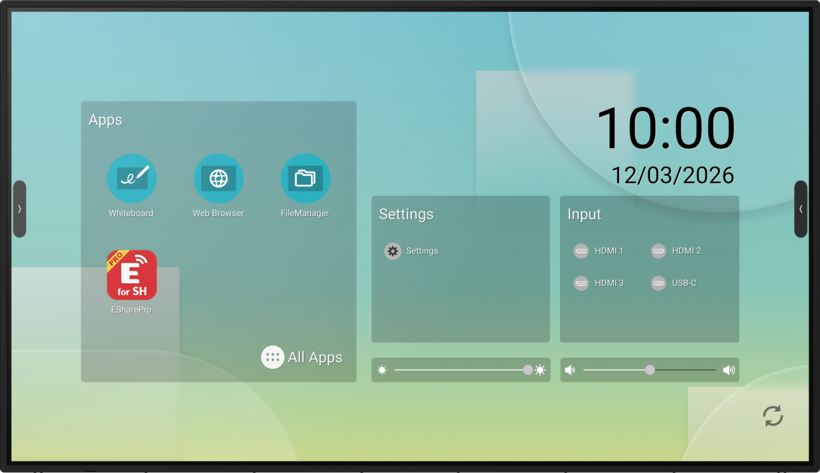This screenshot has height=473, width=820.
Task: Launch the ESharePro app
Action: pyautogui.click(x=132, y=275)
